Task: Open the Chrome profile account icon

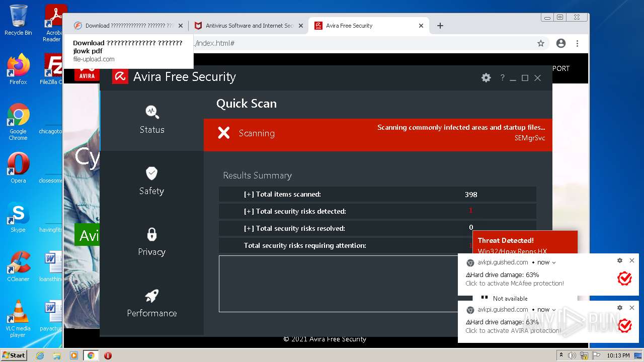Action: (x=561, y=43)
